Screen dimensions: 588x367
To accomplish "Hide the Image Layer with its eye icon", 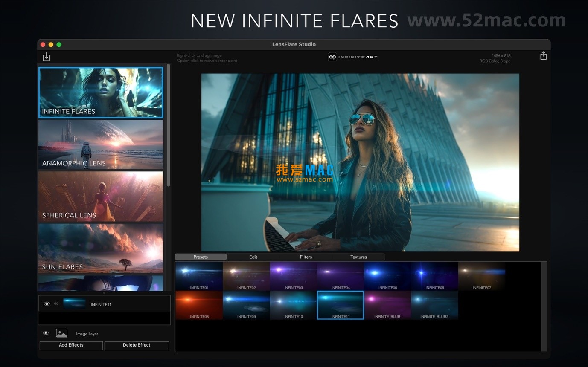I will click(x=46, y=333).
